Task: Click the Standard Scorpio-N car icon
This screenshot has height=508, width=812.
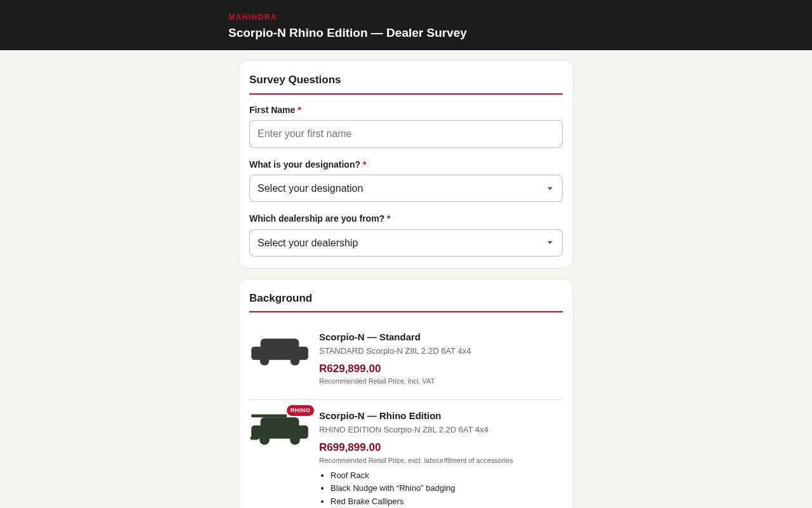Action: [280, 352]
